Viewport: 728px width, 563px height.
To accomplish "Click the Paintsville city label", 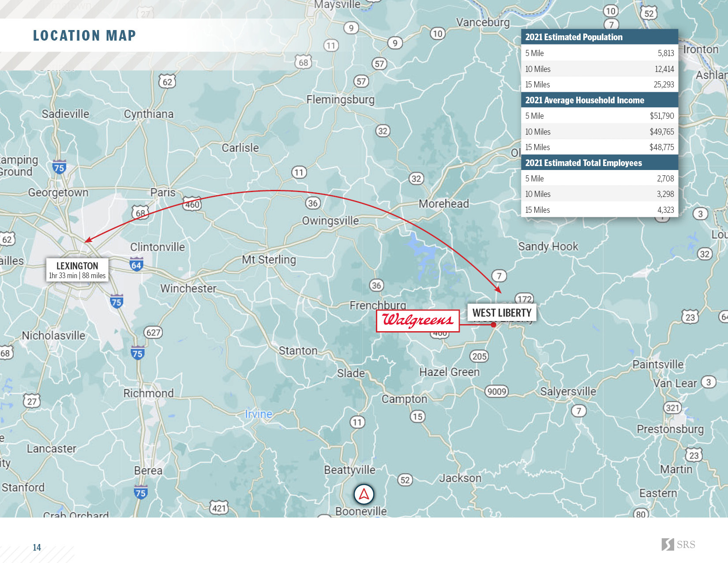I will pyautogui.click(x=658, y=364).
